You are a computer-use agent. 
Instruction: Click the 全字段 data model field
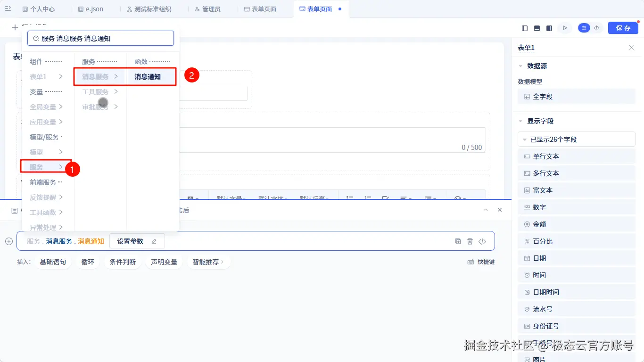[x=577, y=97]
